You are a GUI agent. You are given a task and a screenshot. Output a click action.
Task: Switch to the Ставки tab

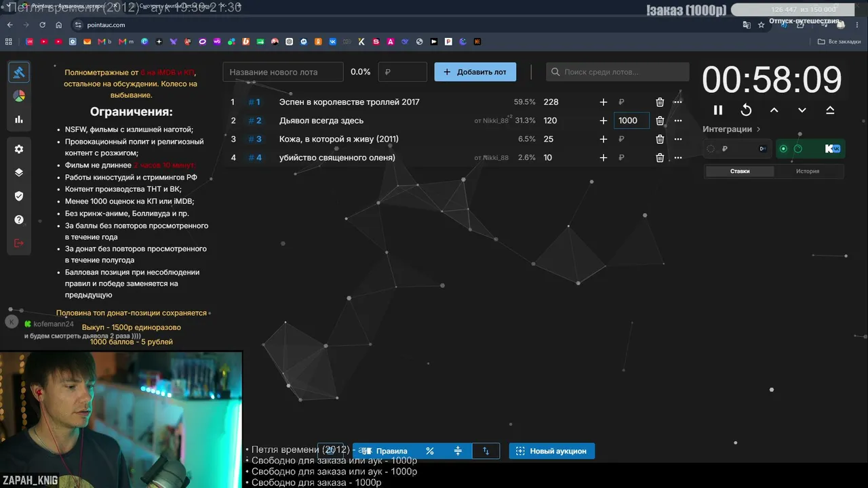click(740, 171)
